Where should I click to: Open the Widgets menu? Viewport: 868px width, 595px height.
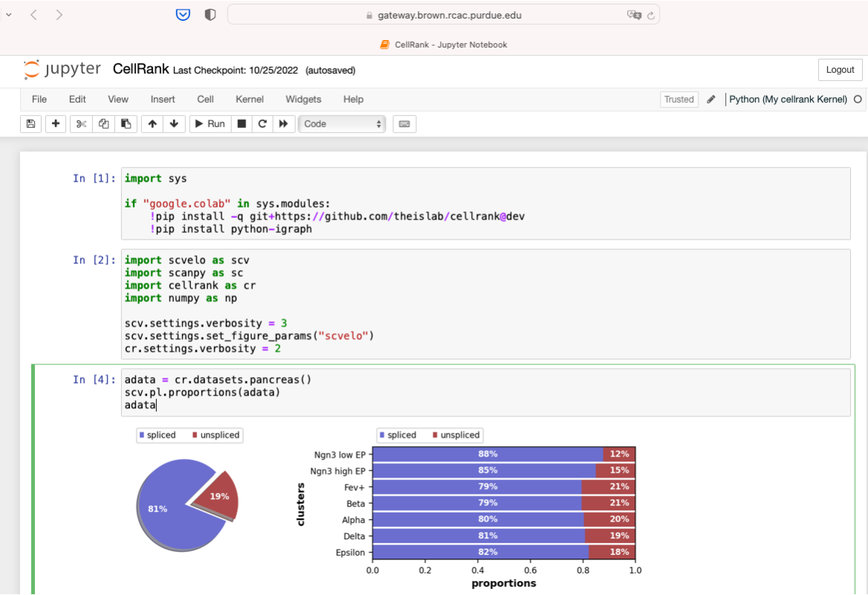[x=303, y=99]
